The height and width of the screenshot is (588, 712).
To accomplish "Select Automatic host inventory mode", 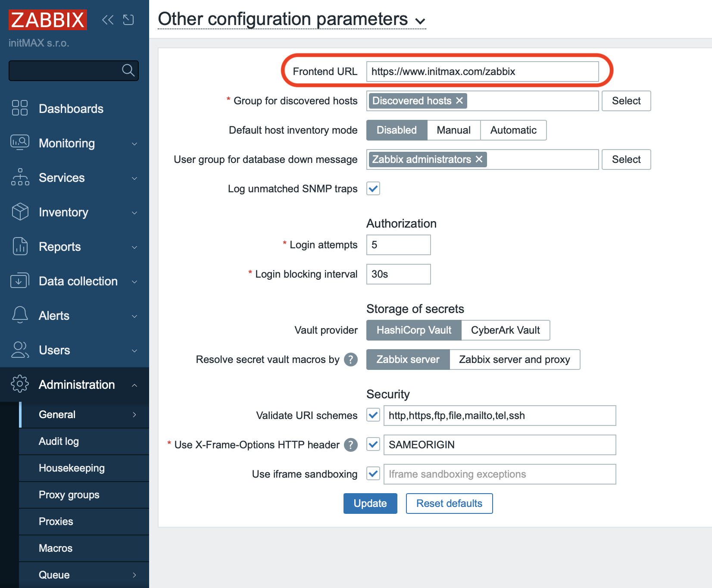I will click(513, 130).
